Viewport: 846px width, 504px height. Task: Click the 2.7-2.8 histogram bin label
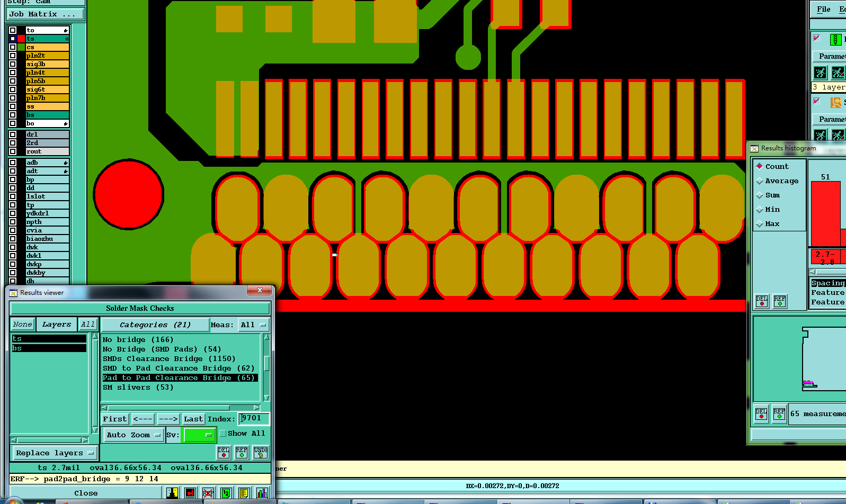pos(825,257)
